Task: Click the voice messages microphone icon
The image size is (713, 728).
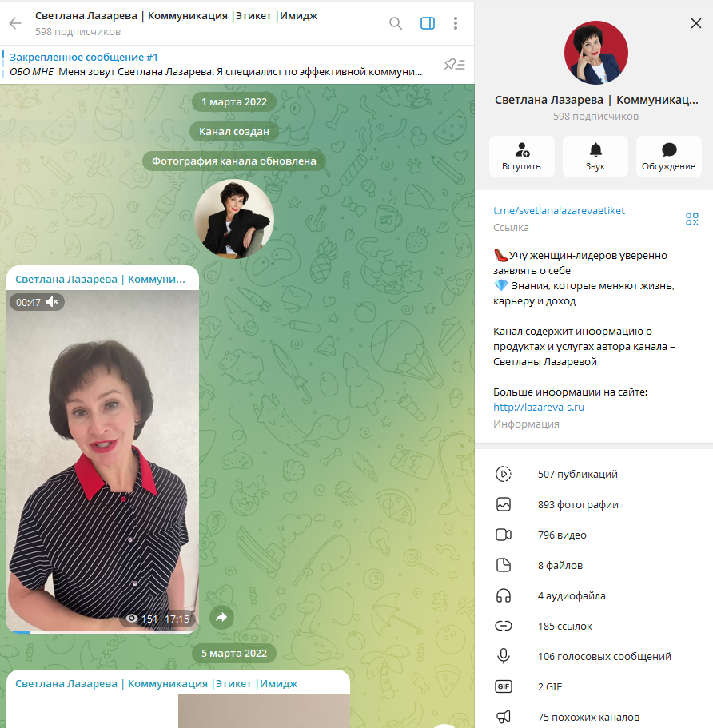Action: [x=504, y=656]
